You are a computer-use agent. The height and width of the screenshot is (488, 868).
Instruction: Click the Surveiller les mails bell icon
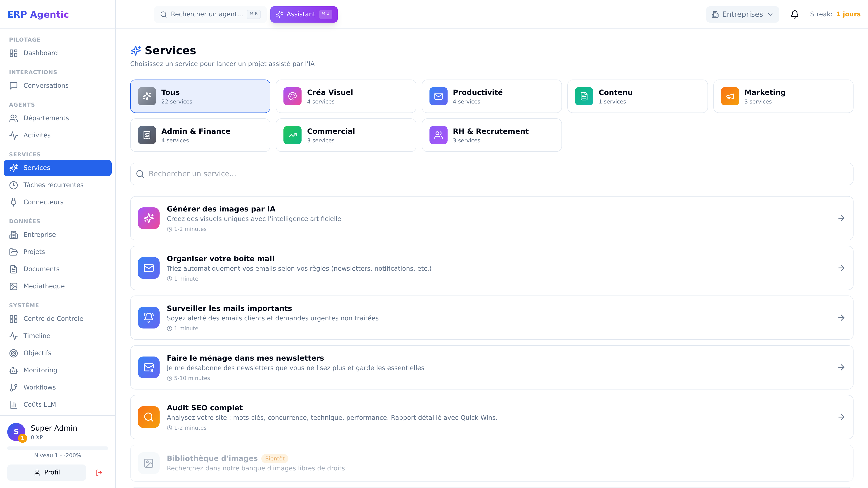[149, 318]
